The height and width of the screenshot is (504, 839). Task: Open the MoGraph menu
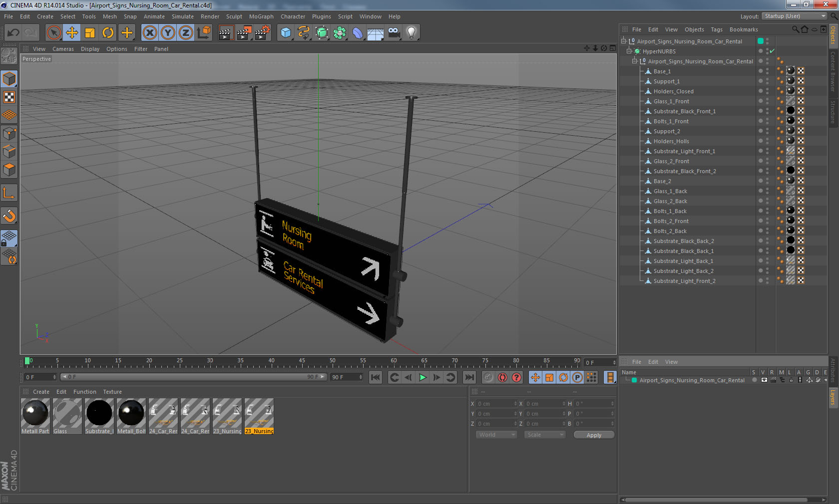click(261, 16)
